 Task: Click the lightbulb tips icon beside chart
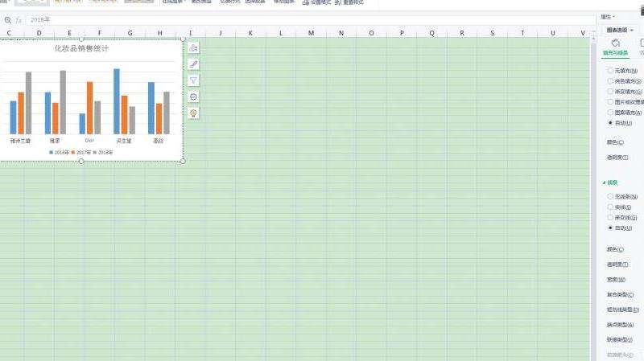click(x=193, y=113)
